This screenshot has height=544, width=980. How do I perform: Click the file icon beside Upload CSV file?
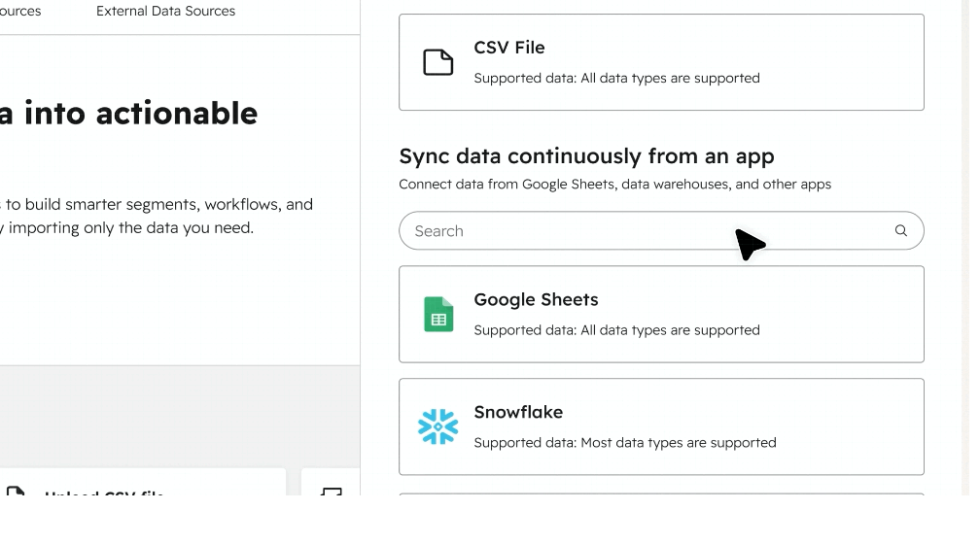click(x=16, y=491)
